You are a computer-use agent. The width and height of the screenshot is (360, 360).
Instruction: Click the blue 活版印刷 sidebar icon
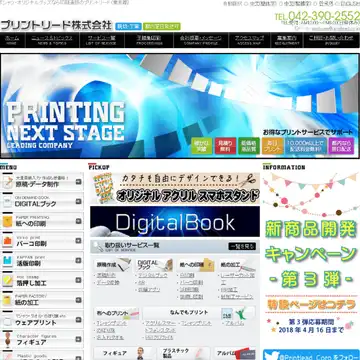pos(7,261)
